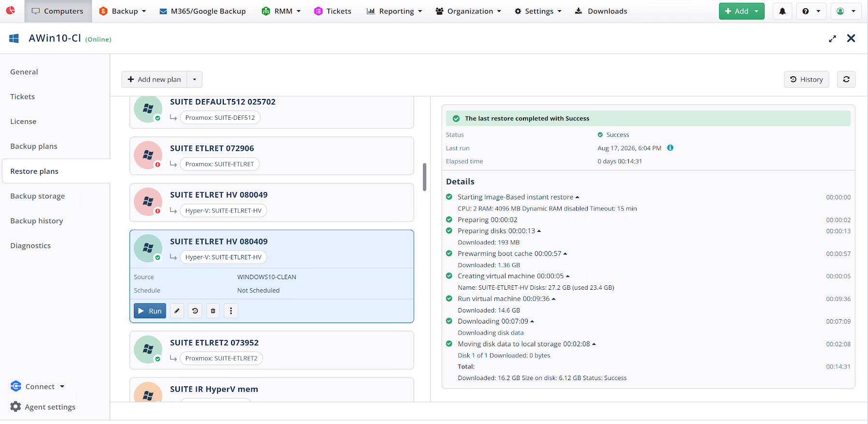The height and width of the screenshot is (424, 868).
Task: Collapse the Run virtual machine step
Action: pyautogui.click(x=553, y=299)
